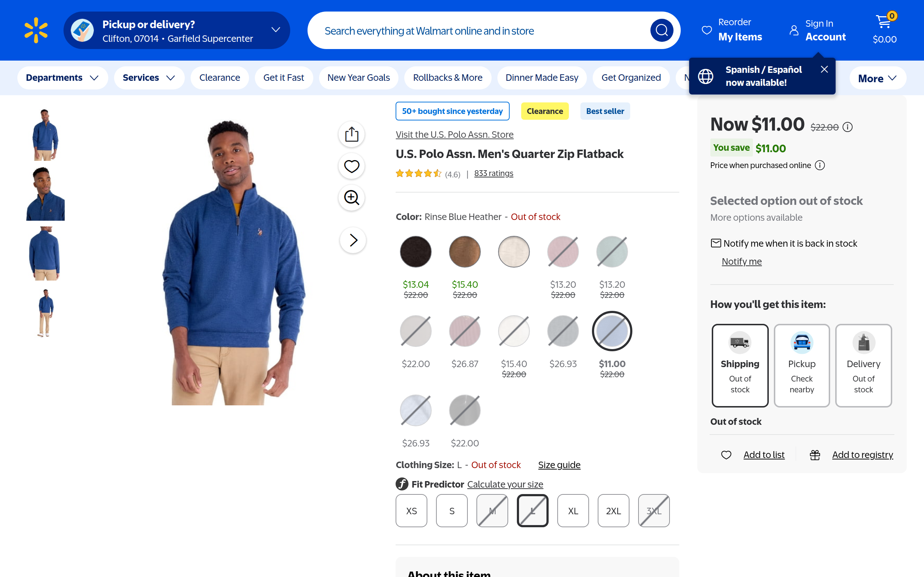Click the zoom magnifier icon on image

351,198
